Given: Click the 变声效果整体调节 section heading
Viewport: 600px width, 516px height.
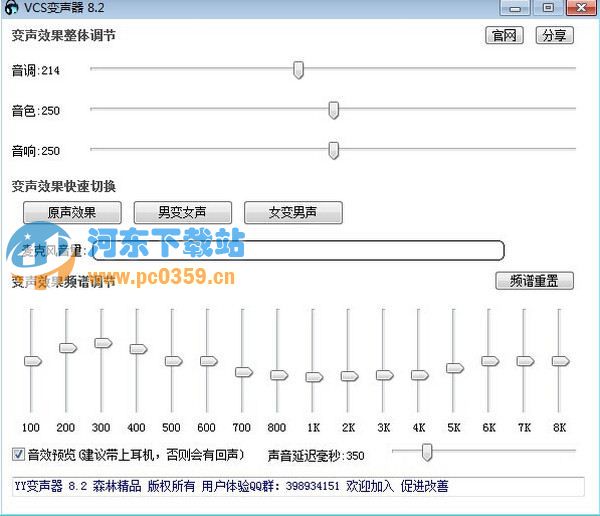Looking at the screenshot, I should click(64, 36).
